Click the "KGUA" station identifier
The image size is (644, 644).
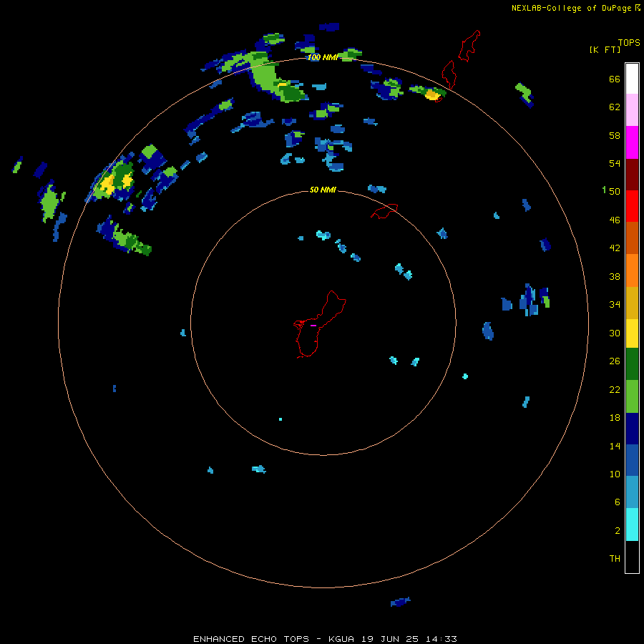(x=343, y=639)
